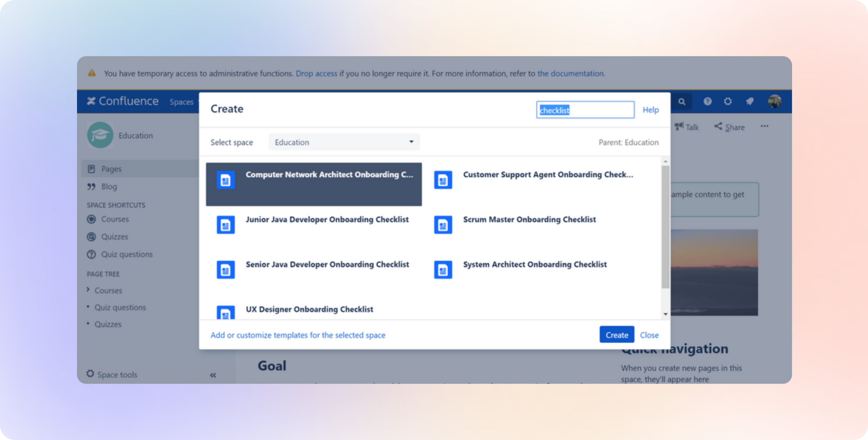Open Pages in the sidebar

pos(111,169)
